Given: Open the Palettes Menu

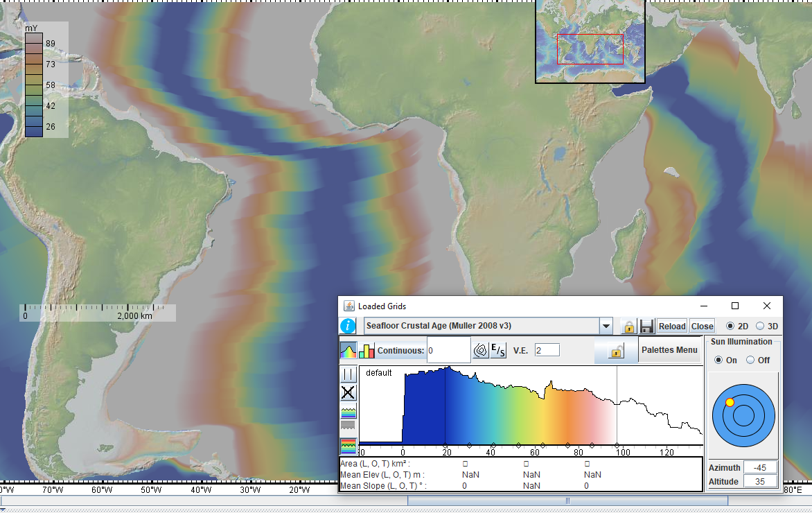Looking at the screenshot, I should coord(669,350).
